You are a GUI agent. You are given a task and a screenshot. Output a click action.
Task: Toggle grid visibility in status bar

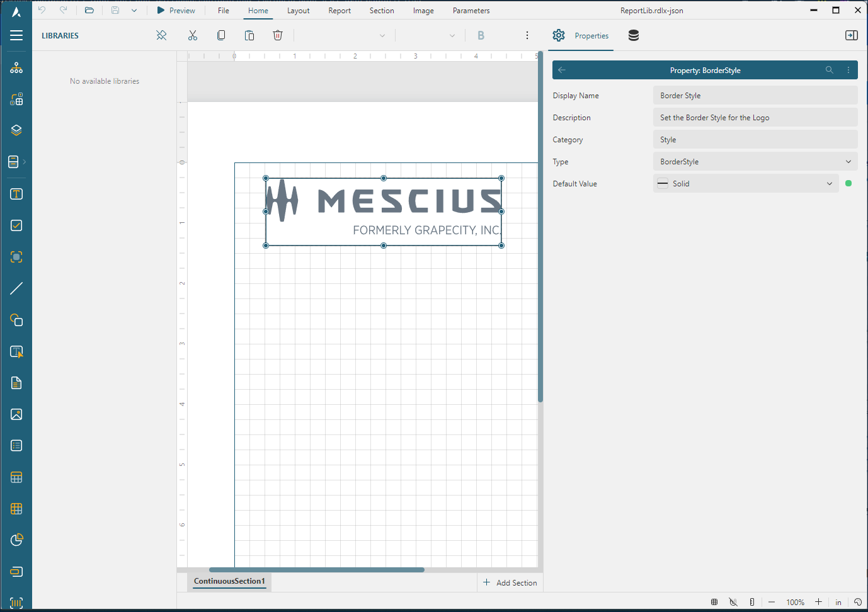[714, 602]
